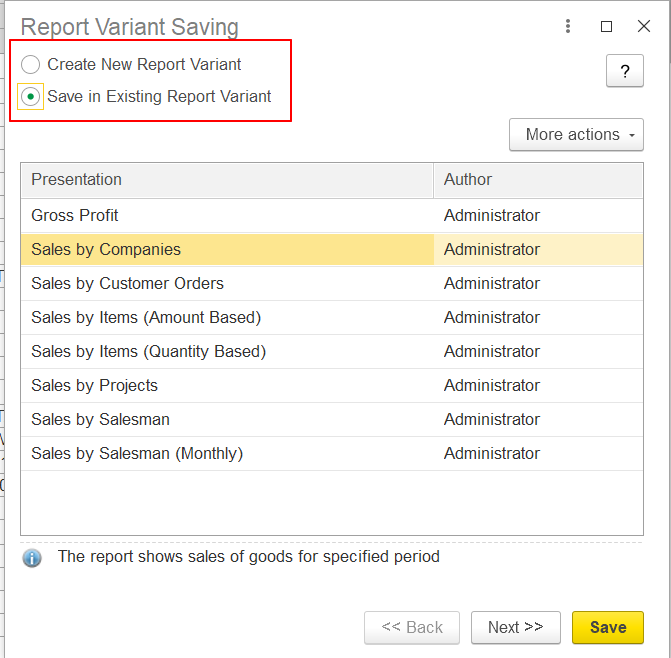The image size is (671, 658).
Task: Select the Sales by Companies row
Action: click(x=106, y=250)
